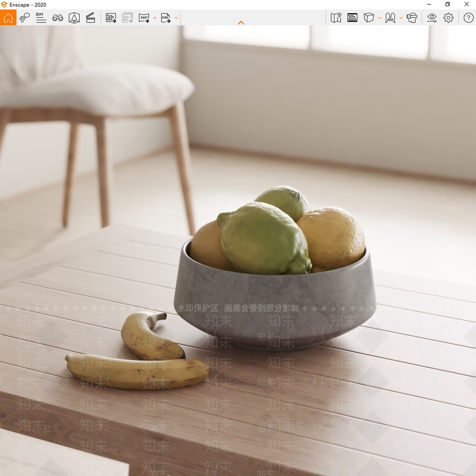This screenshot has width=476, height=476.
Task: Open the asset library icon
Action: point(352,18)
